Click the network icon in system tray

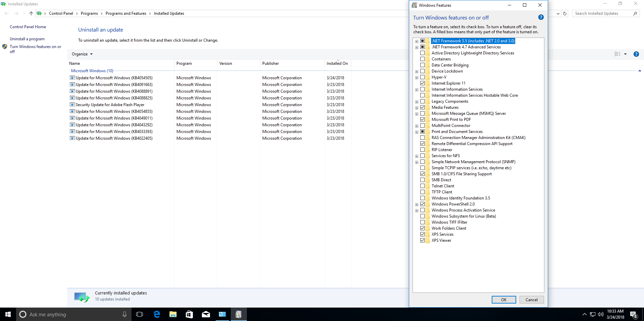pos(593,315)
